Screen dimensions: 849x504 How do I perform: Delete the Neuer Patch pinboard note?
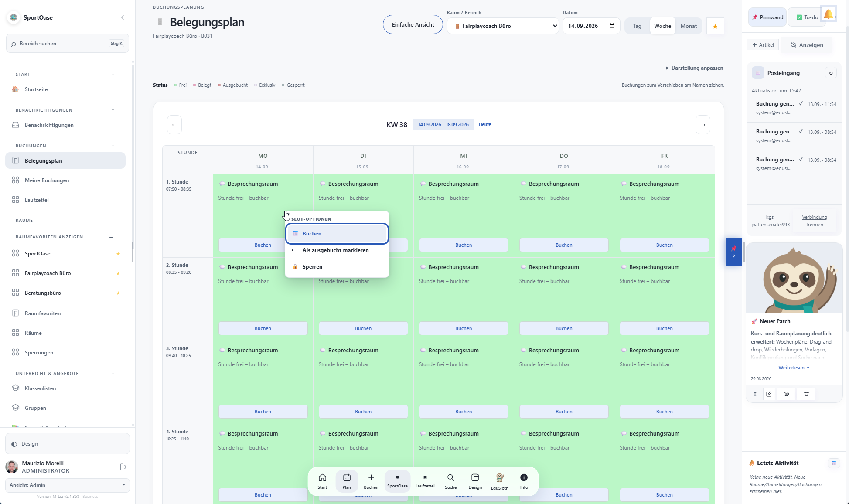[806, 394]
